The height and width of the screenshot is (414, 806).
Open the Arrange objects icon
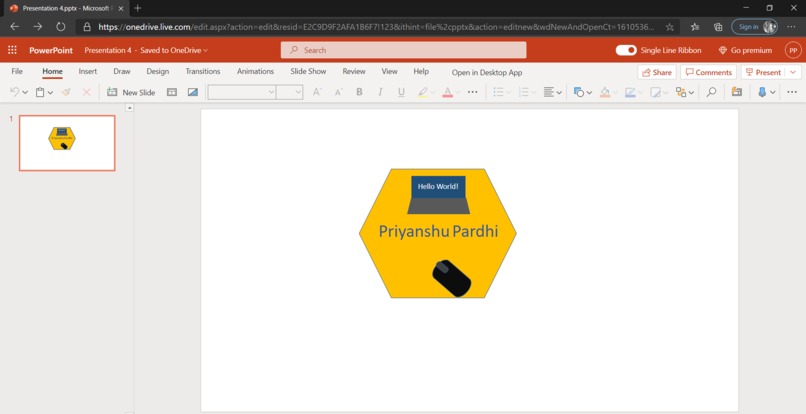point(681,92)
